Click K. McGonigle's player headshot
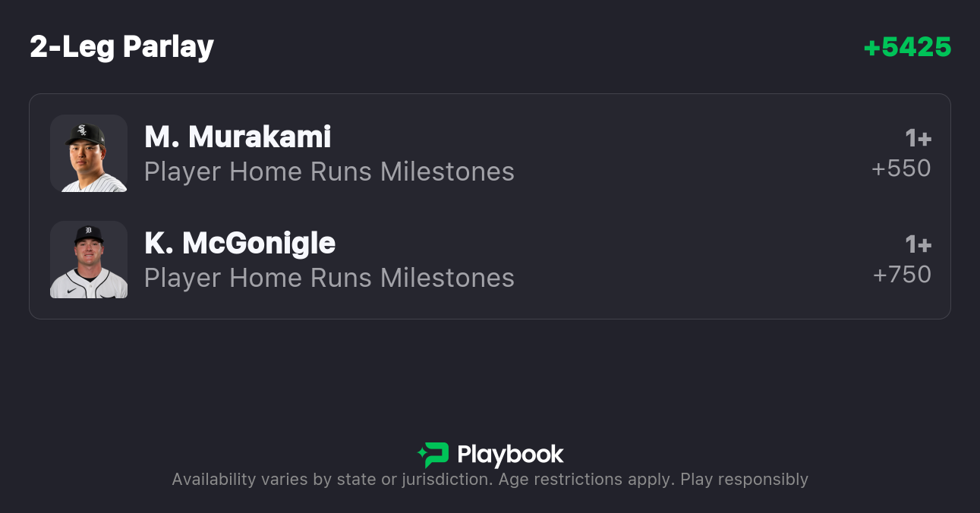The image size is (980, 513). coord(89,260)
